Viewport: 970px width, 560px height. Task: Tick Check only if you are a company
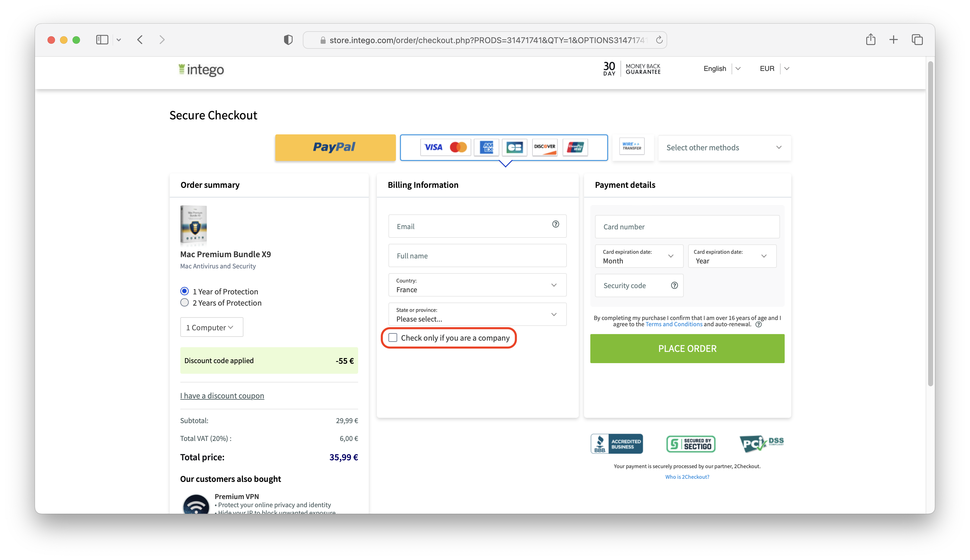coord(392,338)
